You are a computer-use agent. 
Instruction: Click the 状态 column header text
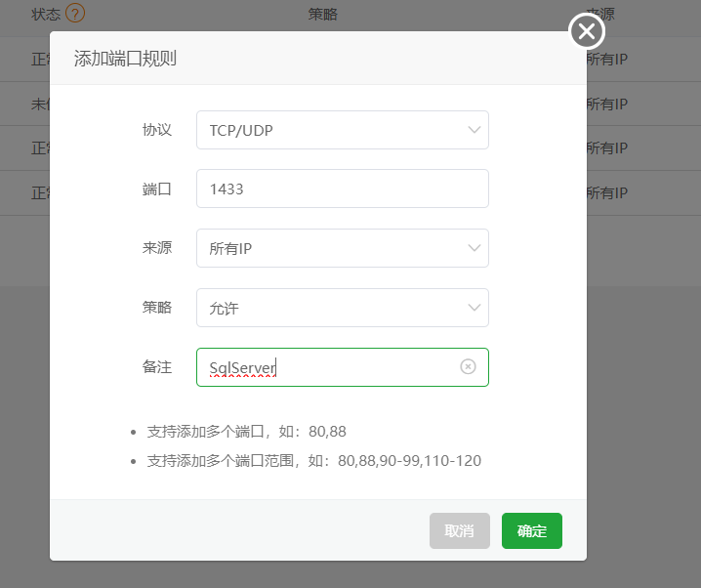(46, 14)
